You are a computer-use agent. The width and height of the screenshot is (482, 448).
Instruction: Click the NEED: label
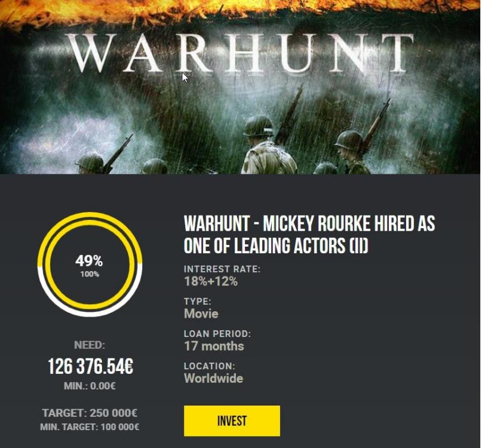click(90, 345)
